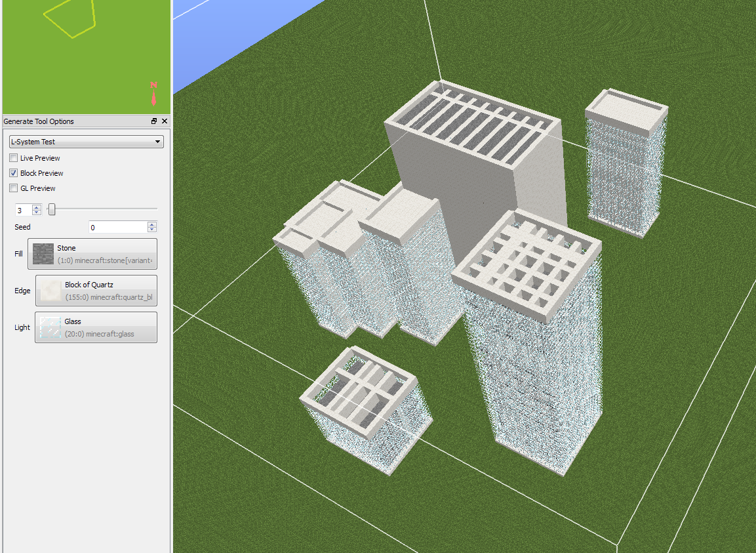This screenshot has width=756, height=553.
Task: Click the Fill label
Action: click(x=18, y=254)
